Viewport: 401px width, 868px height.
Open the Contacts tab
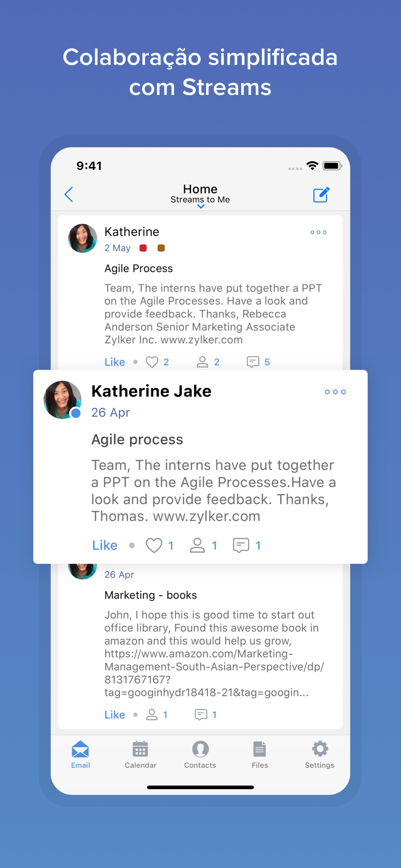coord(200,754)
